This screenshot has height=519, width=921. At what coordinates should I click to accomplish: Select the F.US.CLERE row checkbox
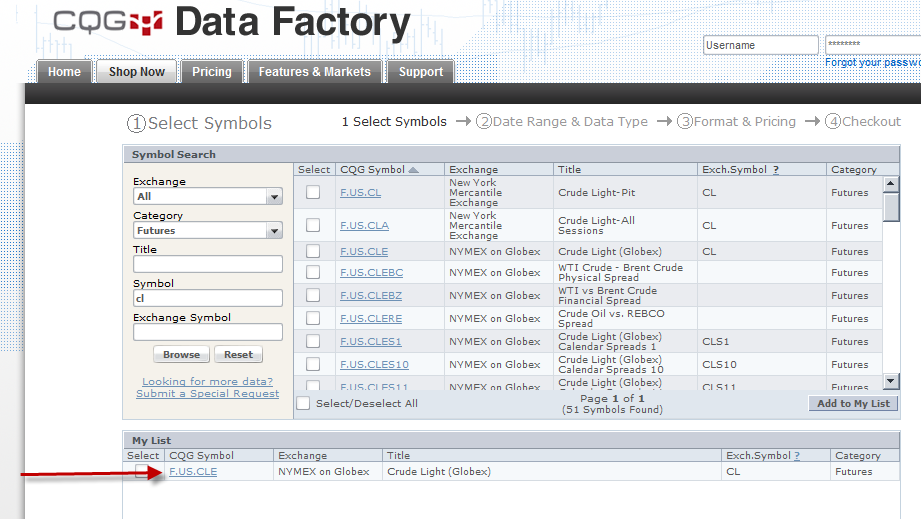[x=313, y=318]
